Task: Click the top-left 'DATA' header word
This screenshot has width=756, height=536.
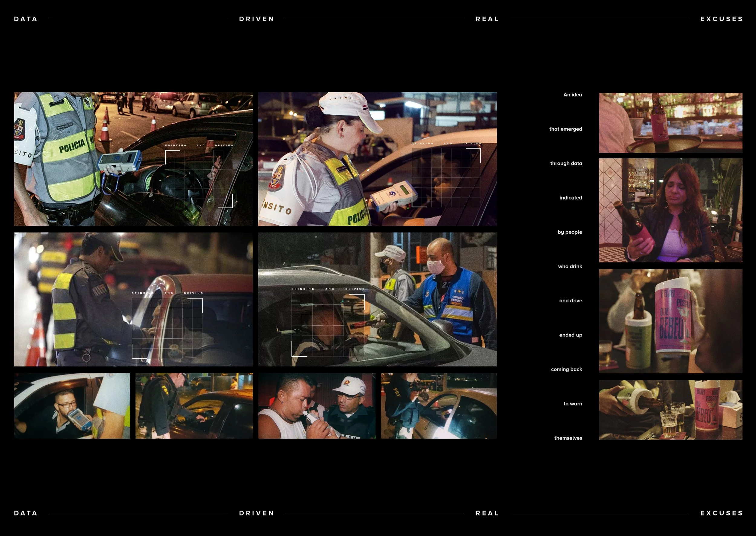Action: 26,19
